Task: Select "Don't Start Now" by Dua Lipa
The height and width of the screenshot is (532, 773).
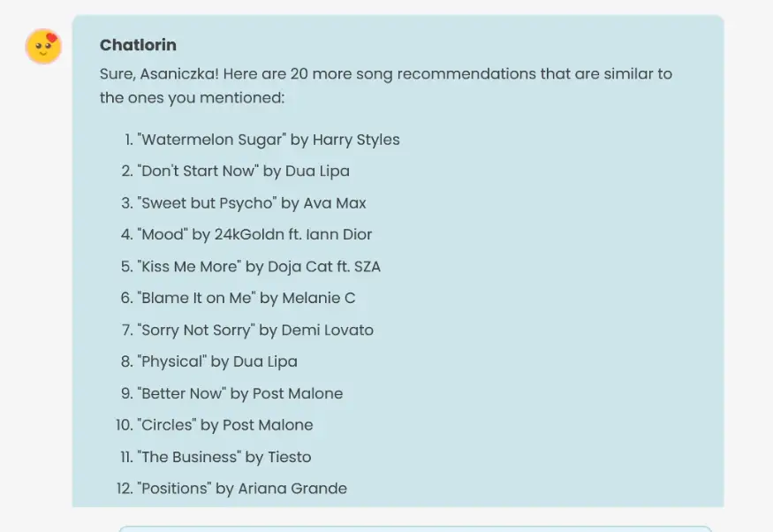Action: 243,171
